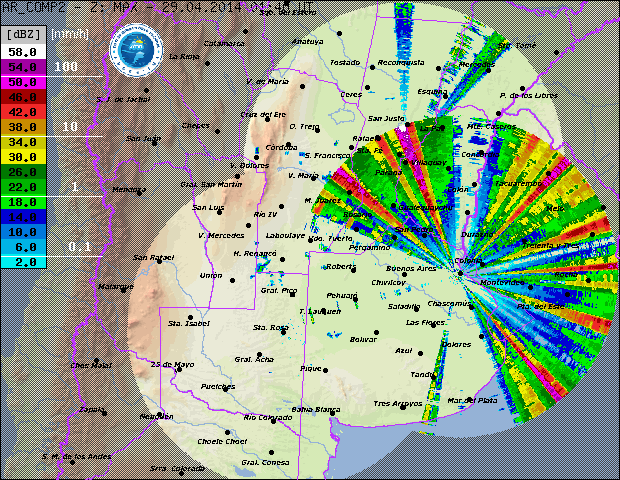620x480 pixels.
Task: Click the 25 de Mayo label
Action: (x=172, y=364)
